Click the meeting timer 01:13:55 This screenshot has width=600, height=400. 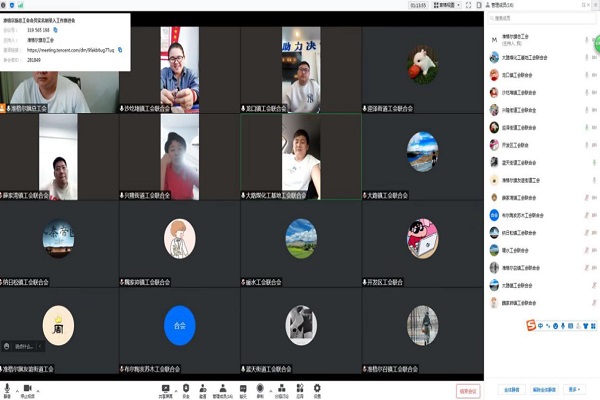coord(418,5)
